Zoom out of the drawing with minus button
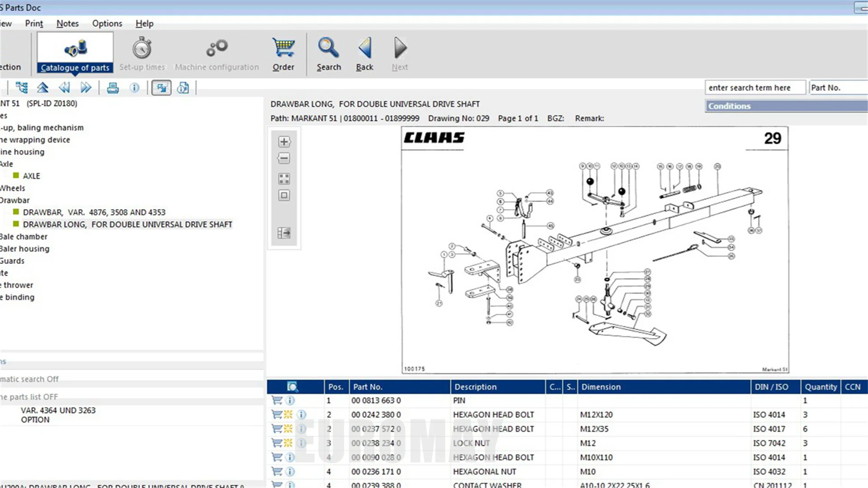The image size is (868, 488). (284, 159)
